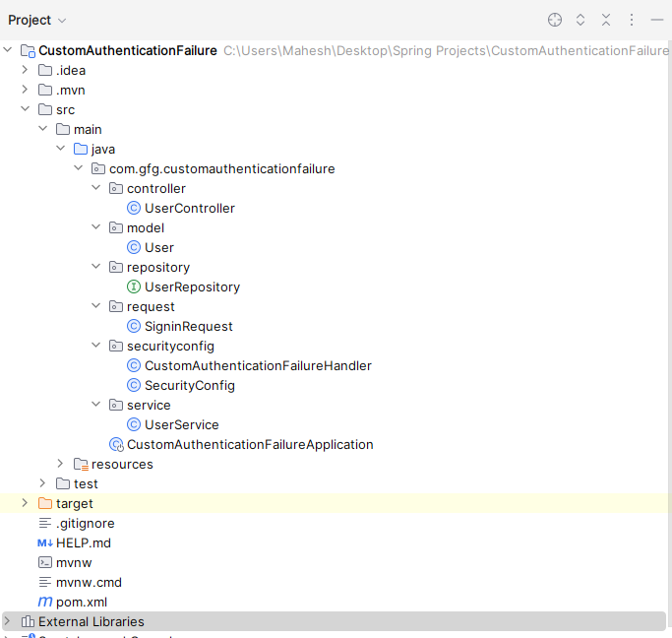Select the pom.xml file
Image resolution: width=672 pixels, height=638 pixels.
(x=82, y=602)
